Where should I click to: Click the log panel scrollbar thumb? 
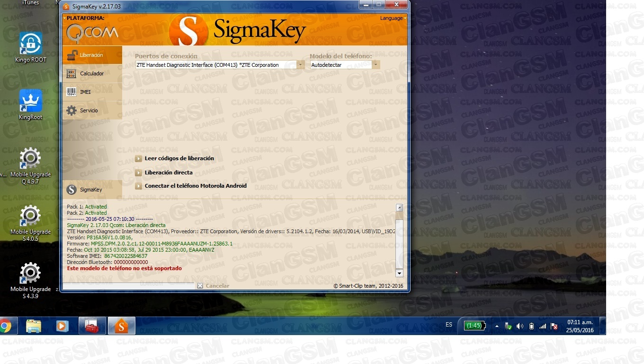(x=399, y=216)
